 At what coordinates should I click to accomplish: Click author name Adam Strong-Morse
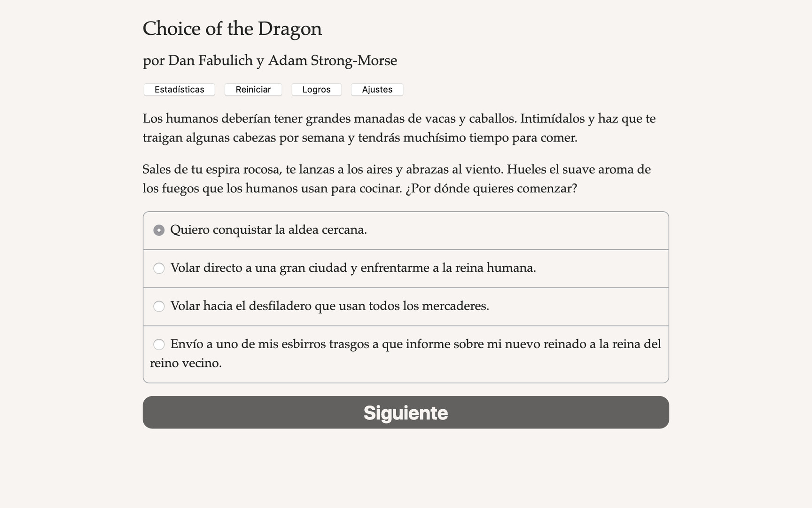(x=332, y=61)
